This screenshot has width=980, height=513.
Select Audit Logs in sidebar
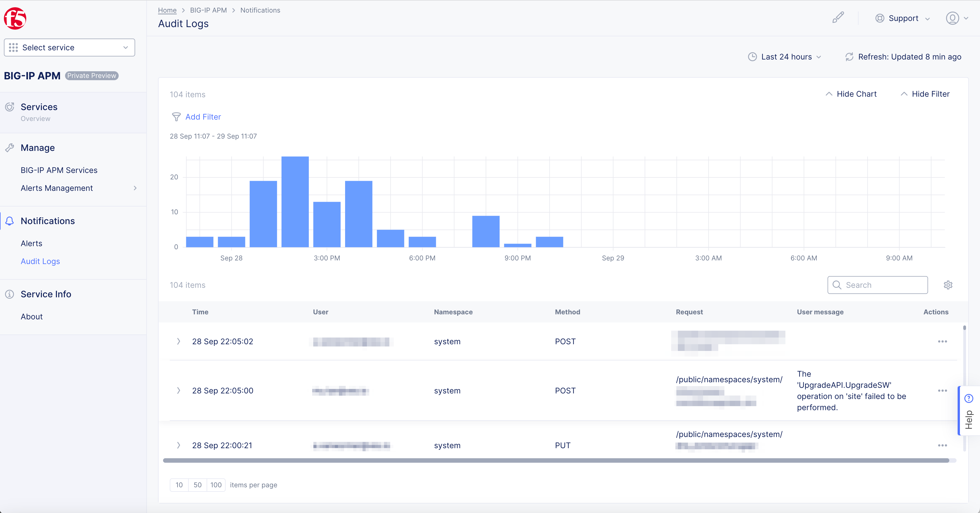coord(40,261)
